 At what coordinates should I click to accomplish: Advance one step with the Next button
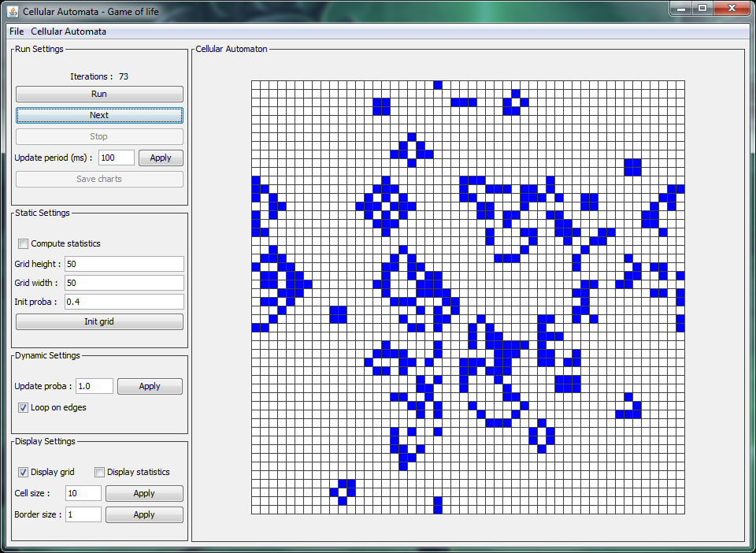pos(98,115)
